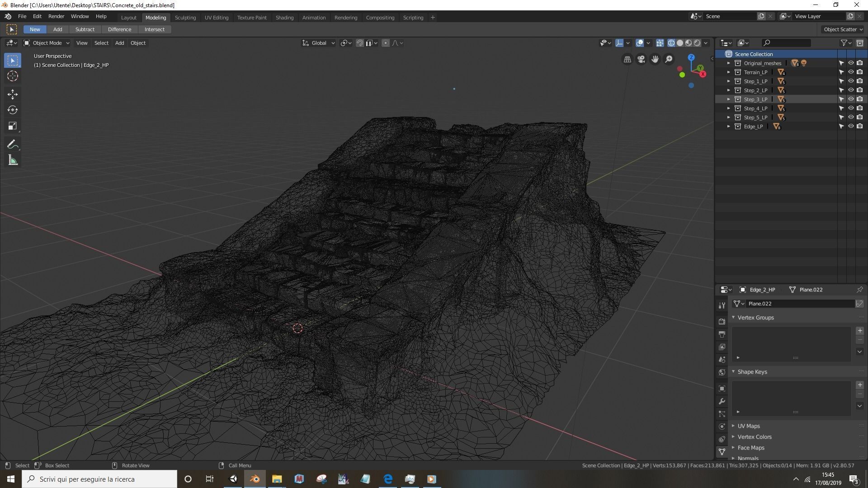Image resolution: width=868 pixels, height=488 pixels.
Task: Set selection mode to New
Action: (35, 29)
